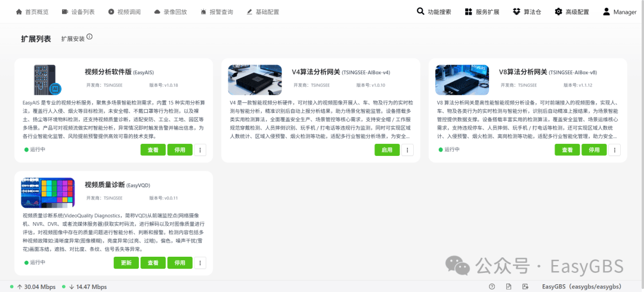Image resolution: width=644 pixels, height=292 pixels.
Task: Switch to the 扩展安装 tab
Action: [73, 39]
